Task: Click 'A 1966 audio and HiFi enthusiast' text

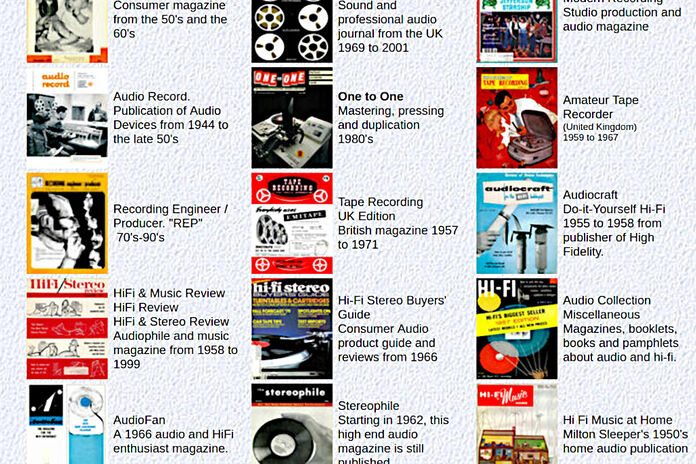Action: pyautogui.click(x=173, y=441)
